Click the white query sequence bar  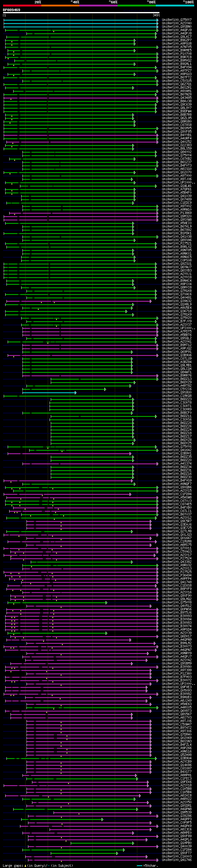click(x=81, y=12)
